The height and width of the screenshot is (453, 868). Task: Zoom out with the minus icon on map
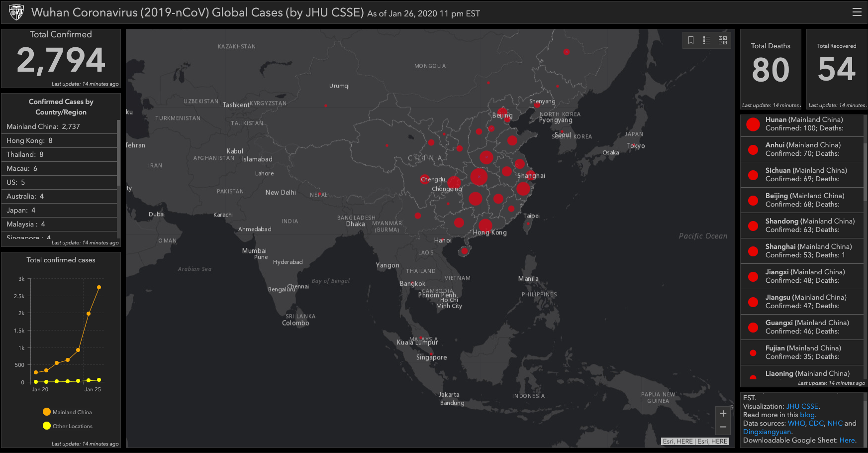[723, 427]
